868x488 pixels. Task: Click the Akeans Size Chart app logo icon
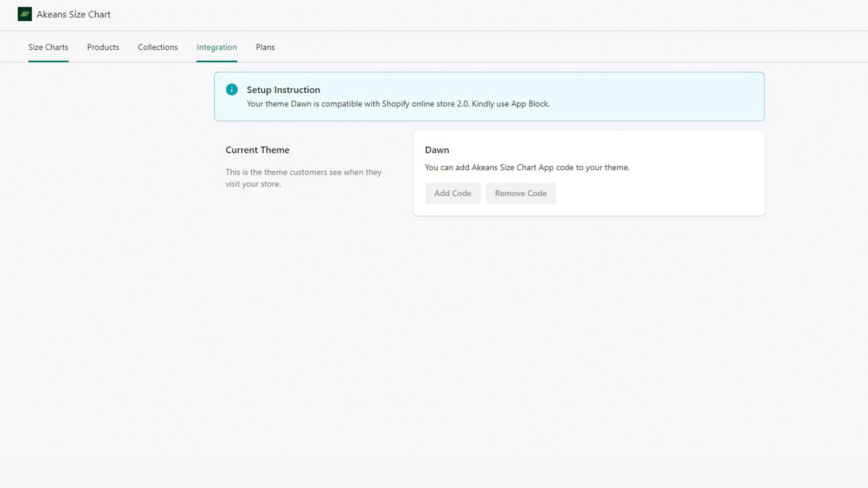(x=25, y=14)
